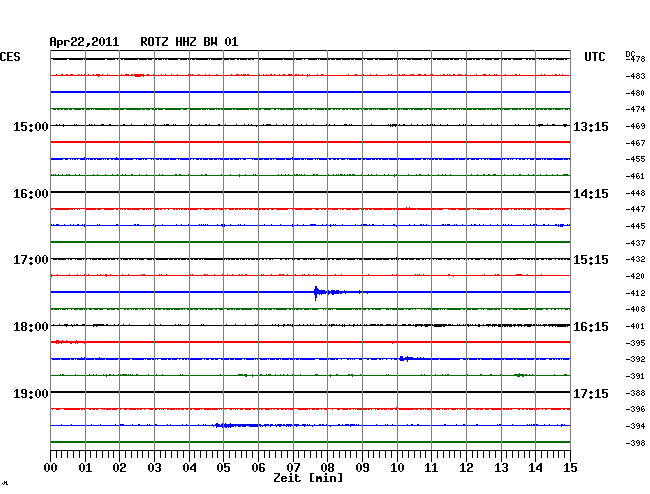The height and width of the screenshot is (494, 650).
Task: Click the 03 minute tick label
Action: pyautogui.click(x=154, y=468)
